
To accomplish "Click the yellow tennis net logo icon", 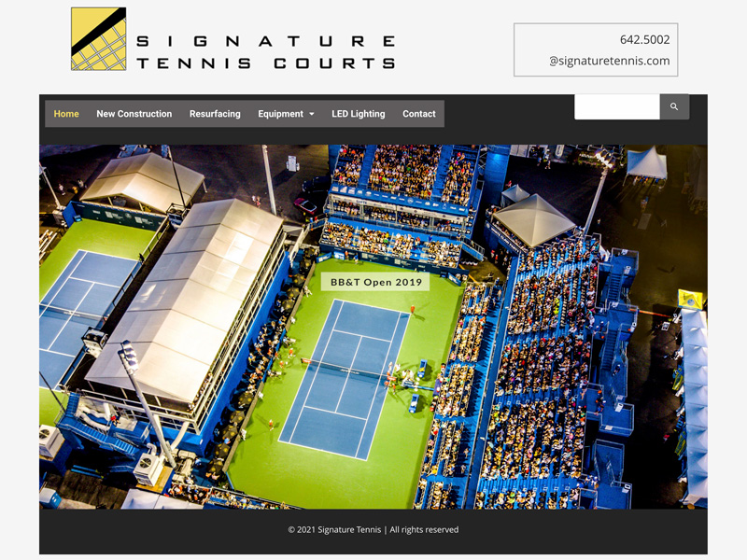I will coord(99,39).
